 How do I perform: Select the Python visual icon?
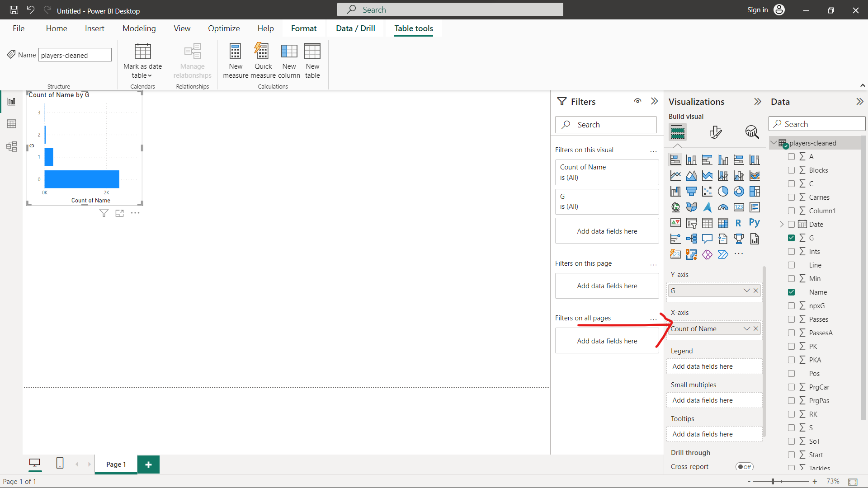tap(754, 223)
